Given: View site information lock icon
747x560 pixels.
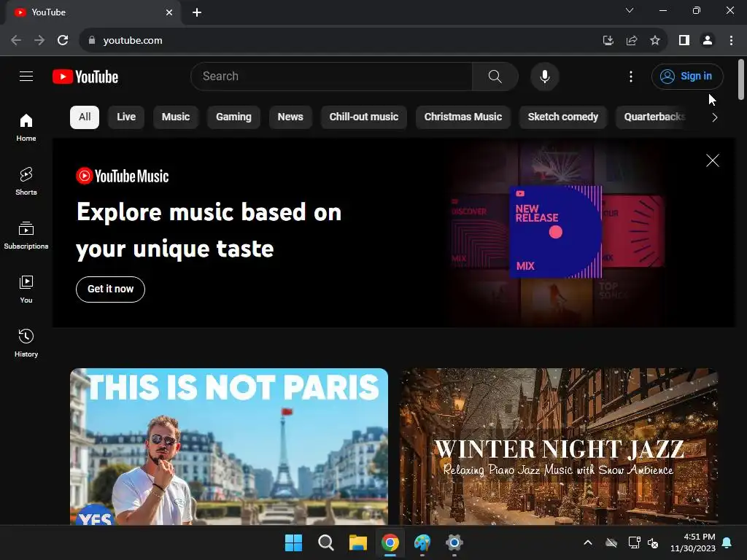Looking at the screenshot, I should 92,41.
